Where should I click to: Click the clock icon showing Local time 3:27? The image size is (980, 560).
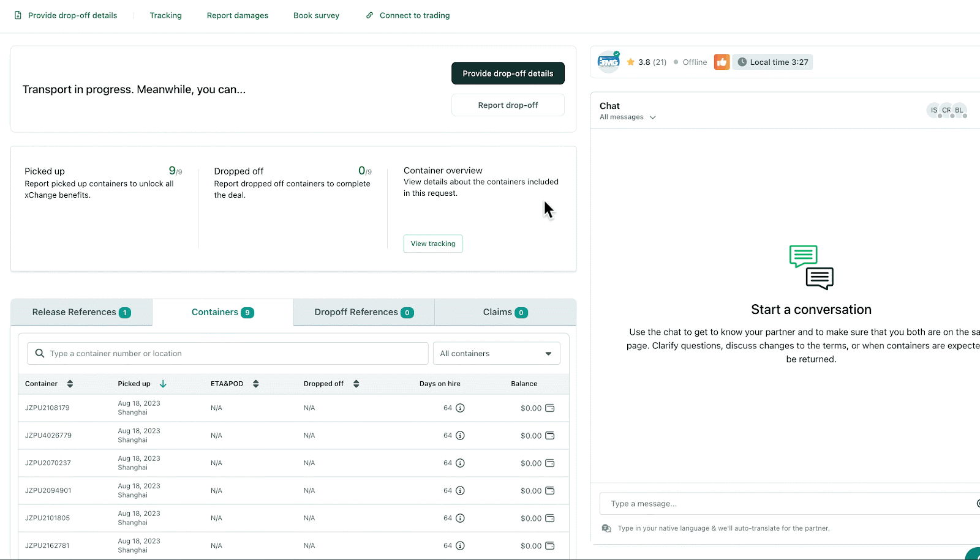742,62
